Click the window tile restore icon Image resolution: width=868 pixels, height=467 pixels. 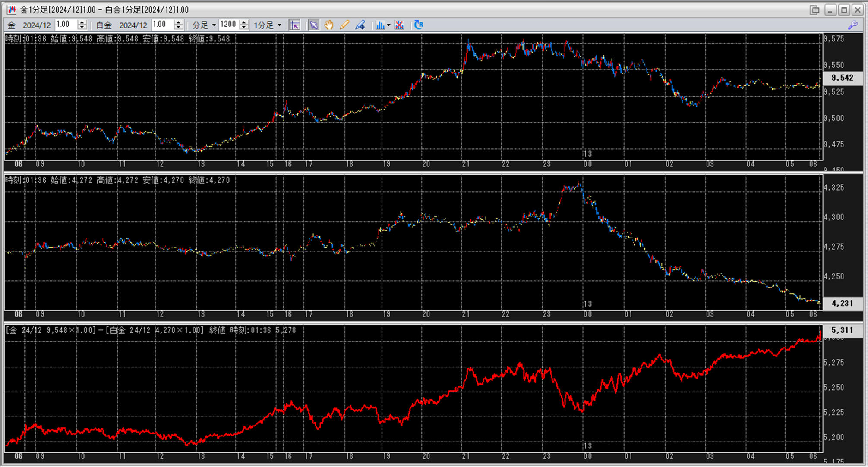(x=814, y=9)
